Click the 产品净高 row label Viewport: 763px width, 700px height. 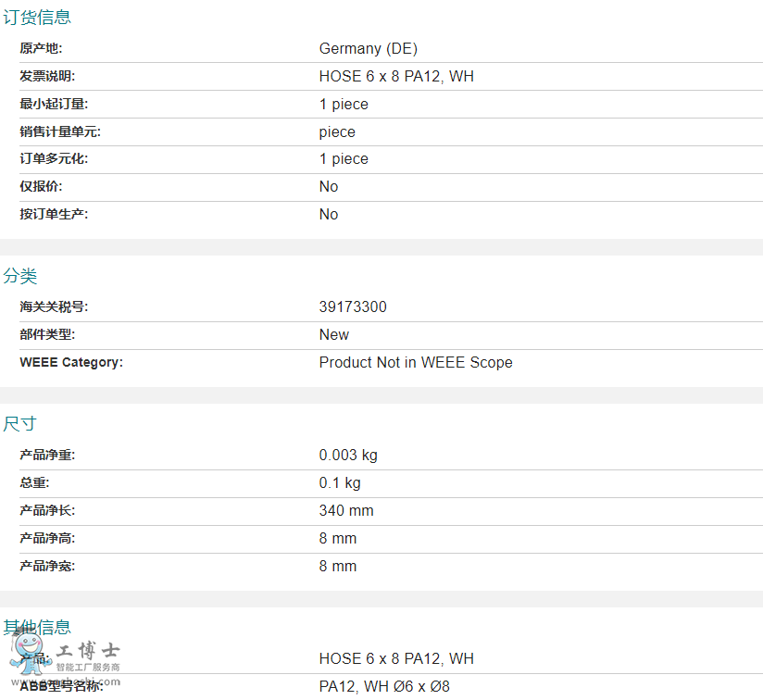click(x=47, y=538)
